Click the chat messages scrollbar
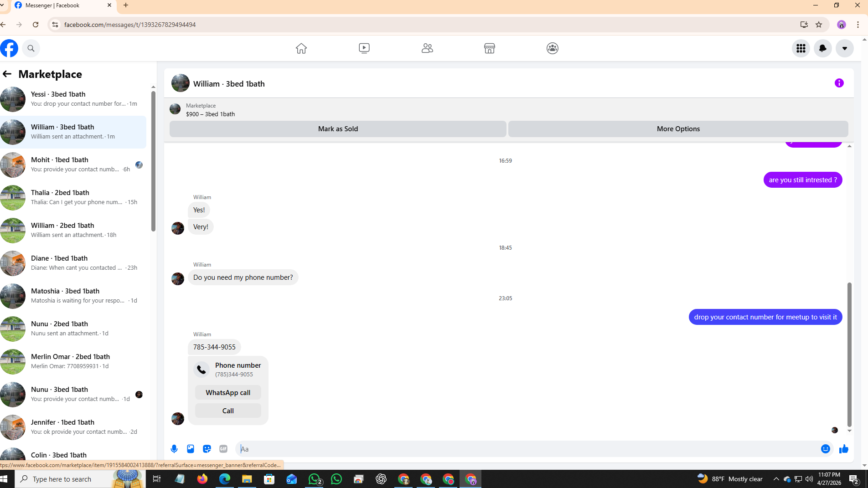The image size is (868, 488). (x=849, y=354)
